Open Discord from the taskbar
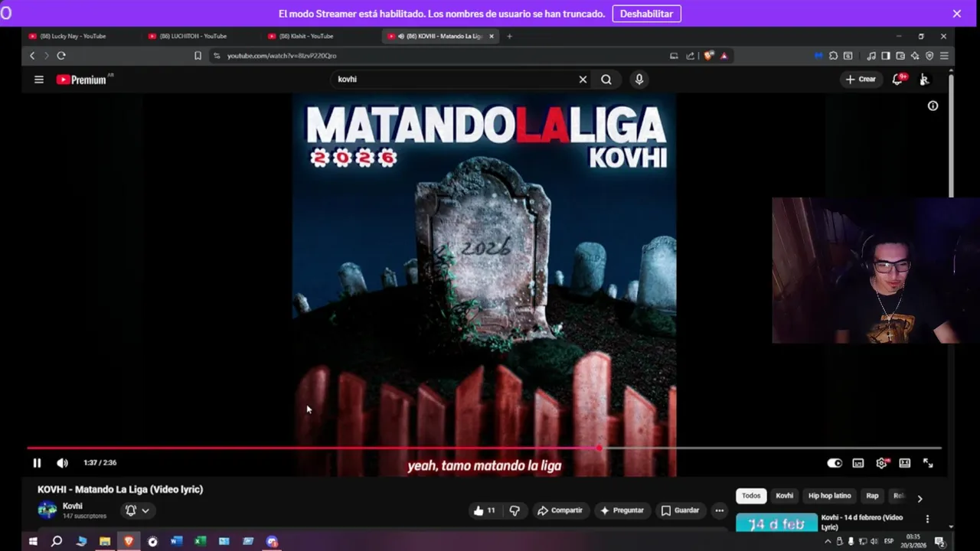 pos(272,541)
